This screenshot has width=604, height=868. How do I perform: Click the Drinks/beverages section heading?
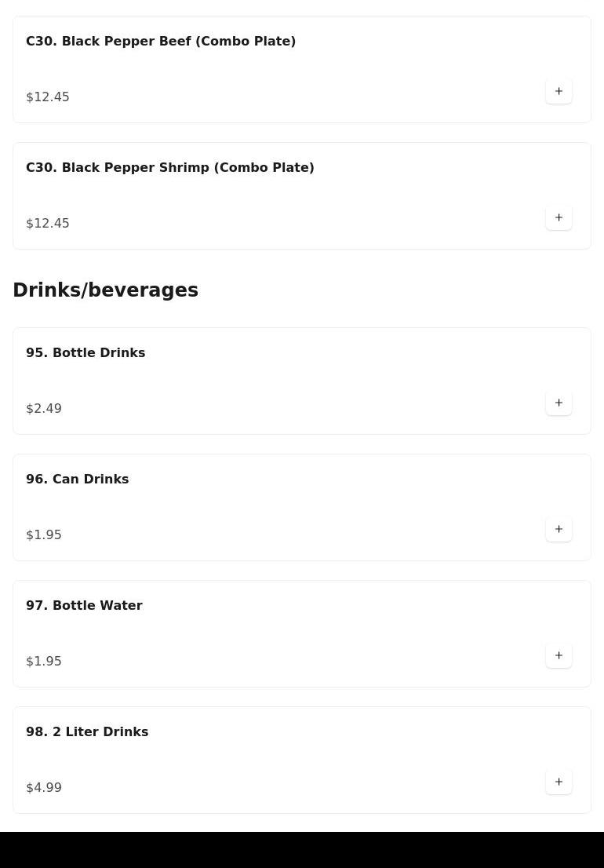(106, 290)
